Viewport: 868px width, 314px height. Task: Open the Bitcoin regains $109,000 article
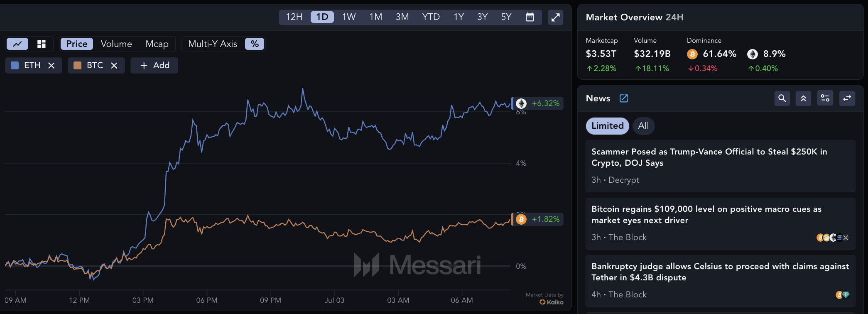(721, 223)
